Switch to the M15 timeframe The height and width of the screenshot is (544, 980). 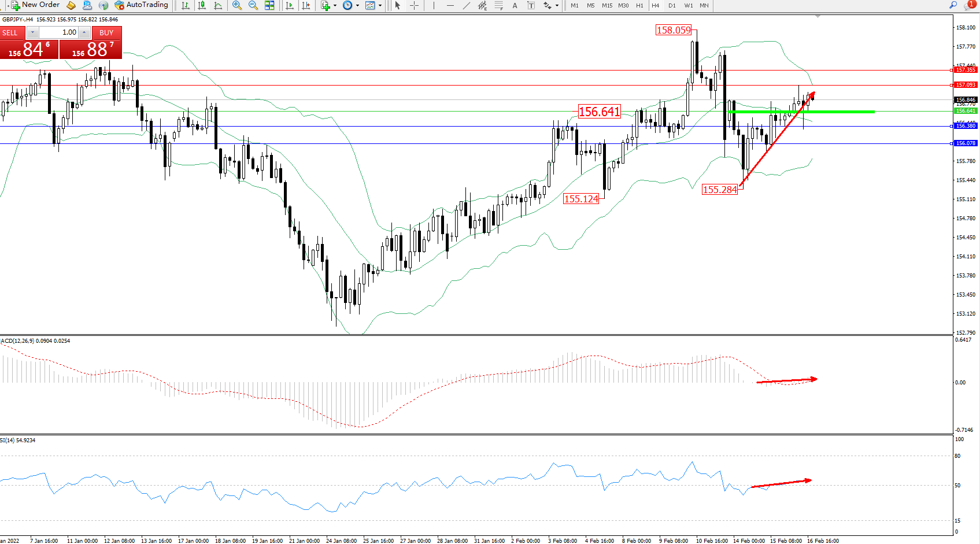tap(607, 5)
